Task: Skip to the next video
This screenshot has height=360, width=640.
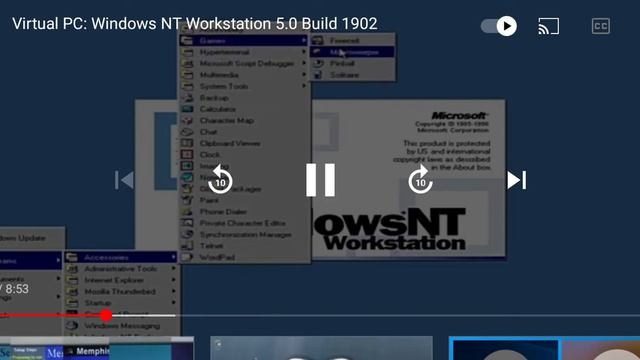Action: (x=517, y=180)
